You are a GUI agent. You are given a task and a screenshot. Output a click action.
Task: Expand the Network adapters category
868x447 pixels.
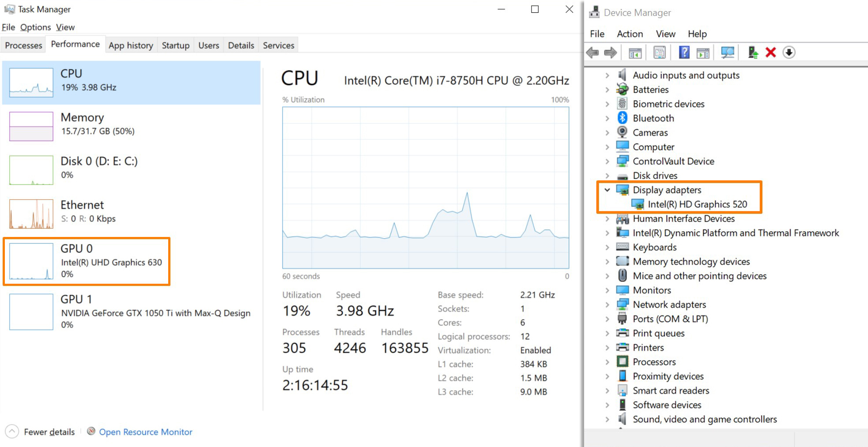pyautogui.click(x=608, y=304)
